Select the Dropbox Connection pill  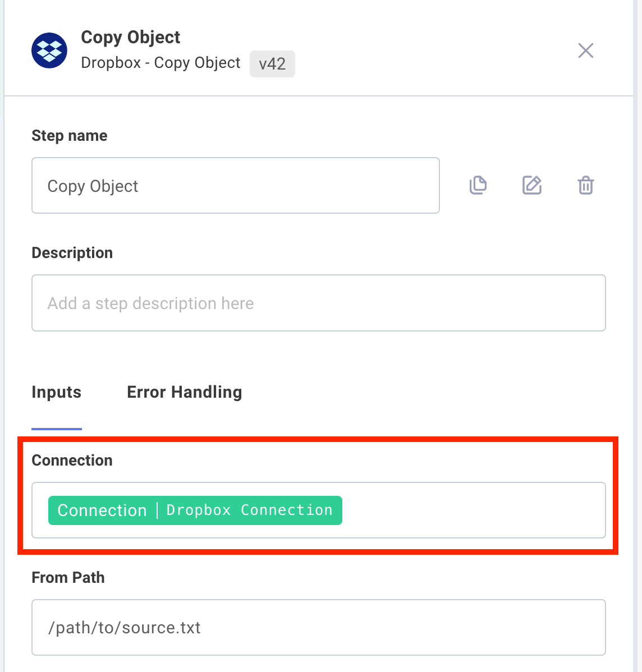195,510
